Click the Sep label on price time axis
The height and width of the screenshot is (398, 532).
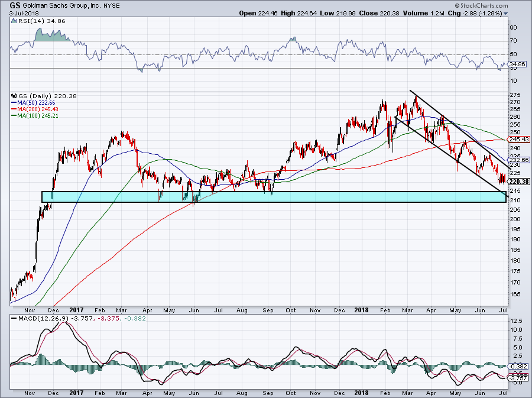pyautogui.click(x=268, y=310)
